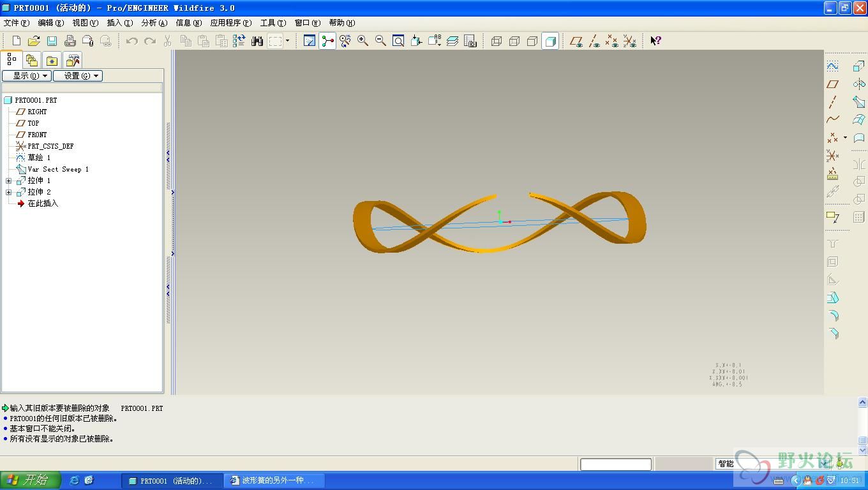
Task: Open the selection box dropdown arrow
Action: tap(287, 41)
